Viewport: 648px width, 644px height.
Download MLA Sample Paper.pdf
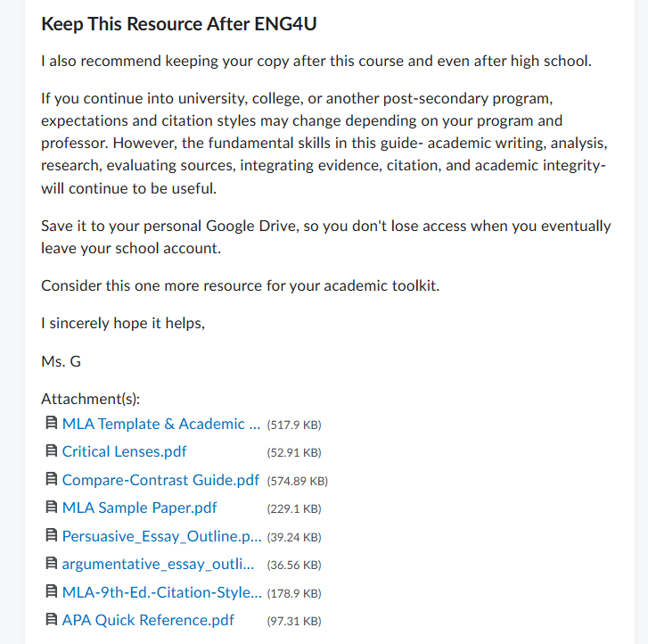coord(139,508)
